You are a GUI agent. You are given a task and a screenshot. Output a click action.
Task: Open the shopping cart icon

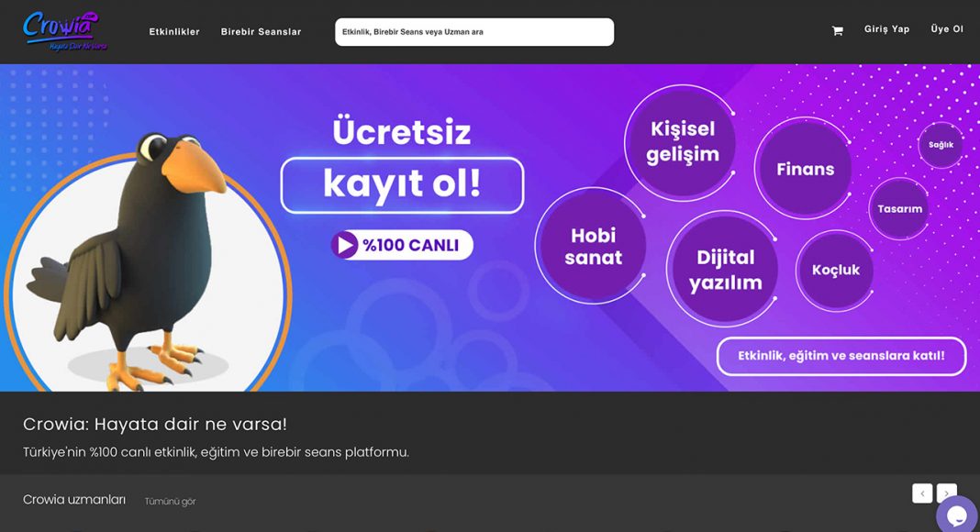(x=838, y=30)
